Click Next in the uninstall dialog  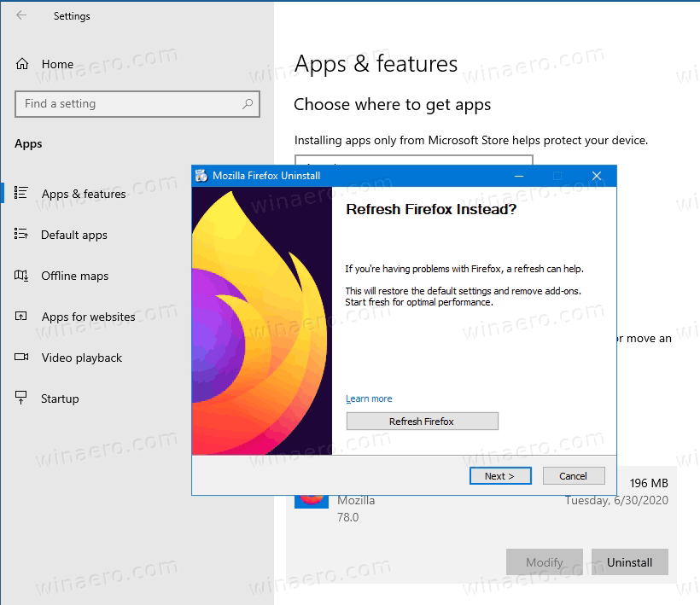click(500, 476)
